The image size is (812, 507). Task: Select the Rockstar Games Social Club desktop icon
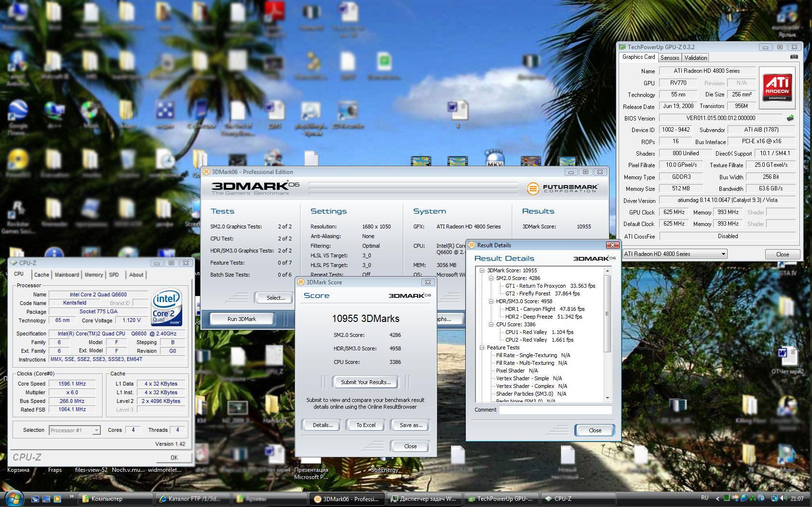tap(18, 217)
